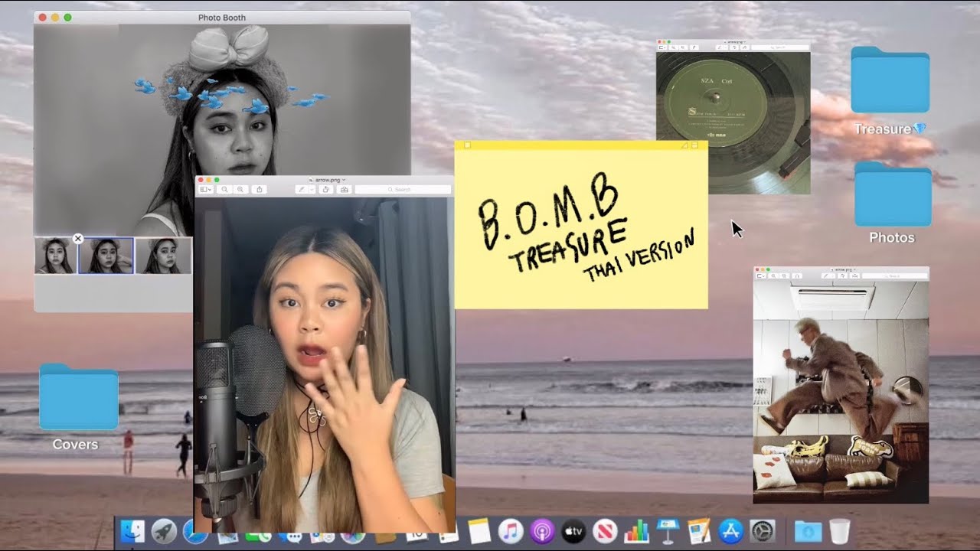Click the B.O.M.B handwritten text on sticky note
Screen dimensions: 980x551
click(x=549, y=211)
